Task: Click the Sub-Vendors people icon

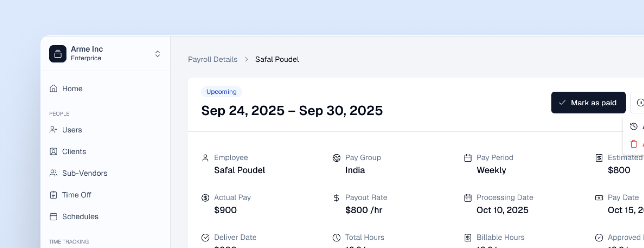Action: click(53, 173)
